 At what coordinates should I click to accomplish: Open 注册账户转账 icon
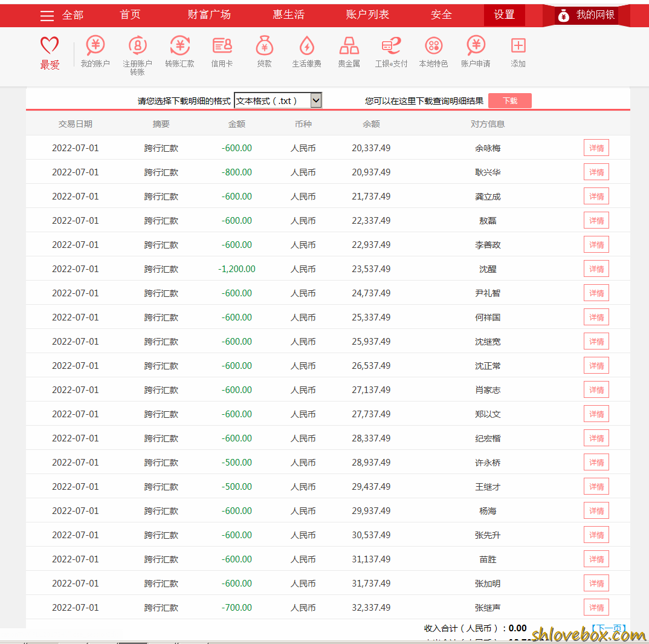[137, 45]
